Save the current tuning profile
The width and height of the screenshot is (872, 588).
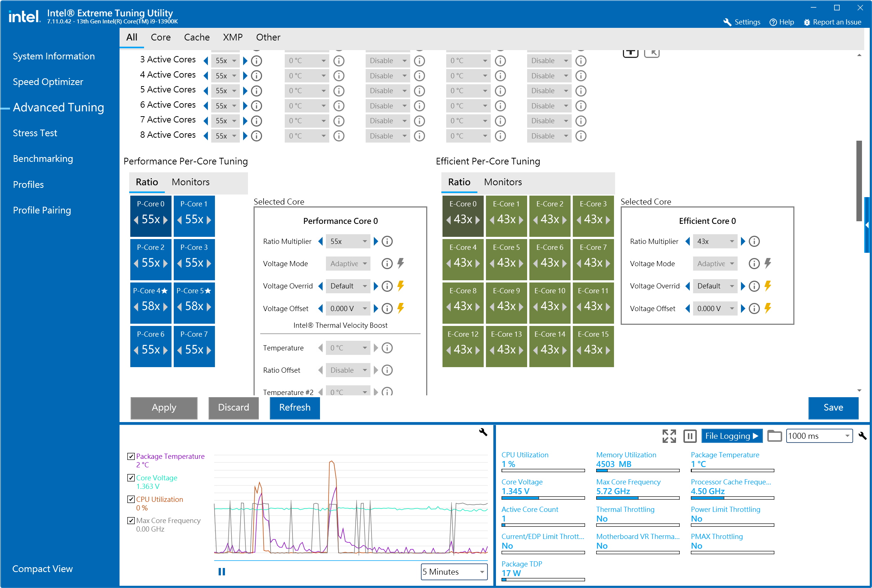[833, 408]
